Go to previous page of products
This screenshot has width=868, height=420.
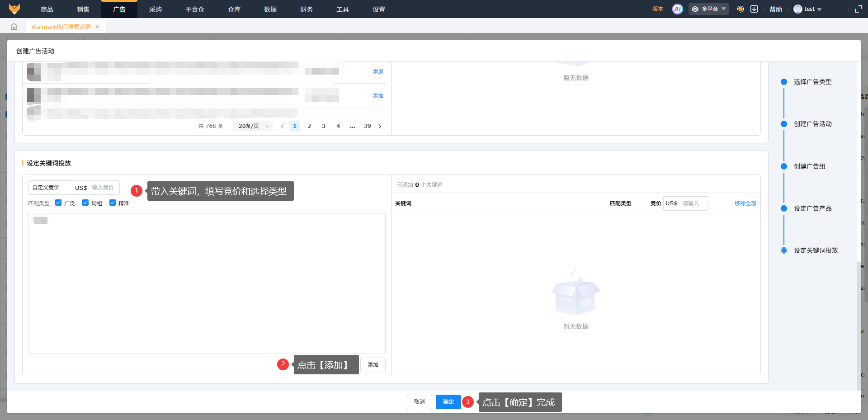pyautogui.click(x=282, y=126)
